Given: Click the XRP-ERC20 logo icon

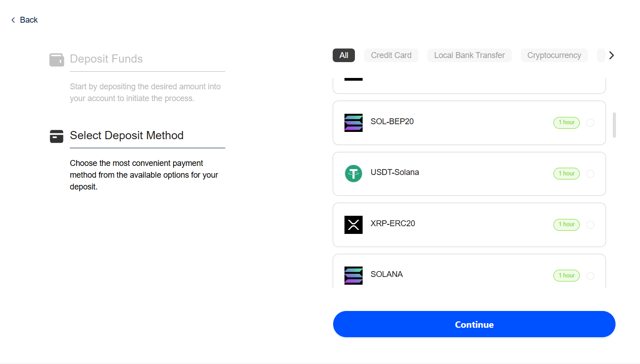Looking at the screenshot, I should coord(353,225).
